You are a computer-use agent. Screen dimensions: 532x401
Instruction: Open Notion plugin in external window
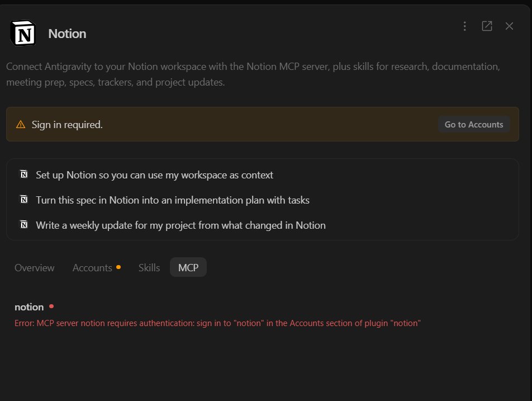point(487,26)
